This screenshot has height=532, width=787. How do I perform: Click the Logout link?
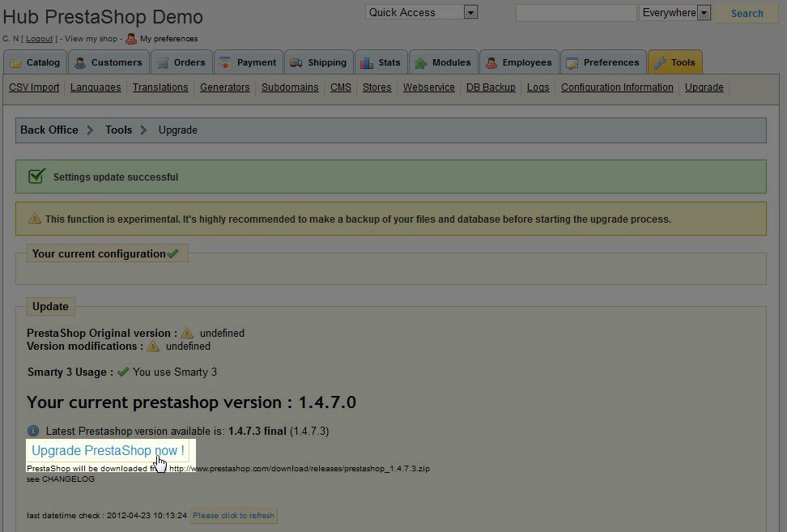coord(39,39)
